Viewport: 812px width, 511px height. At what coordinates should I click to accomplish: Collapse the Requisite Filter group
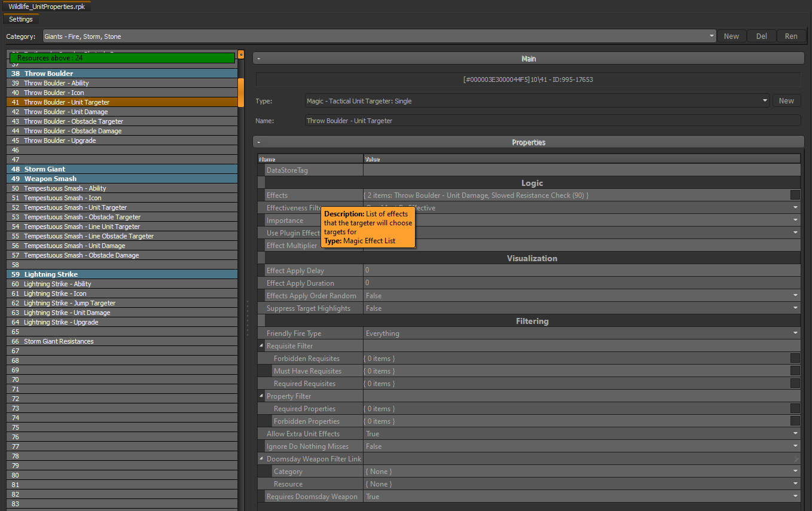click(x=261, y=346)
